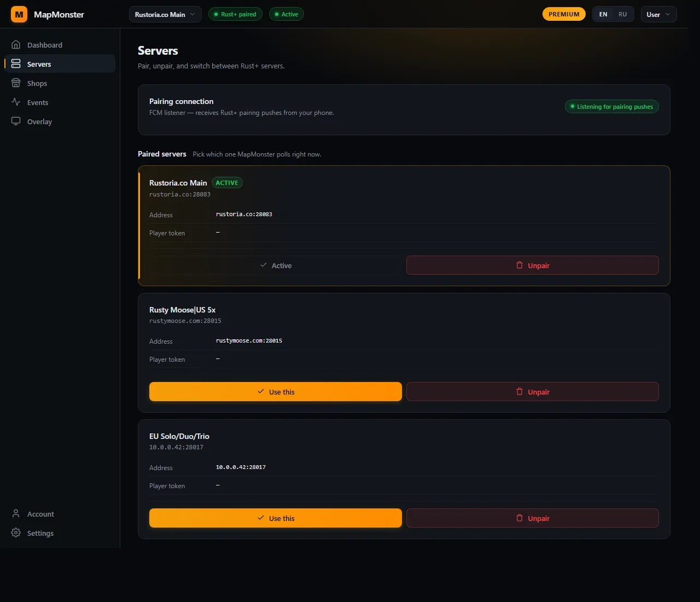Click the Rustoria.co Main card title
This screenshot has width=700, height=602.
coord(178,183)
